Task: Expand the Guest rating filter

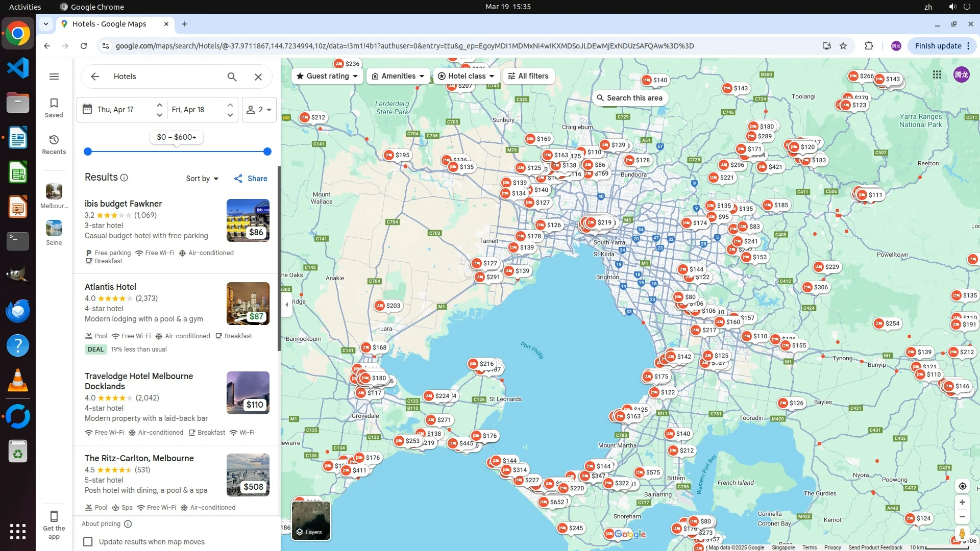Action: pos(327,76)
